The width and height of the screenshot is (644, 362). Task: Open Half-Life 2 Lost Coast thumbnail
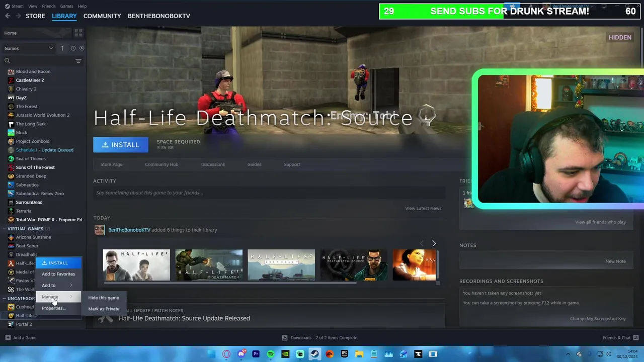tap(281, 265)
